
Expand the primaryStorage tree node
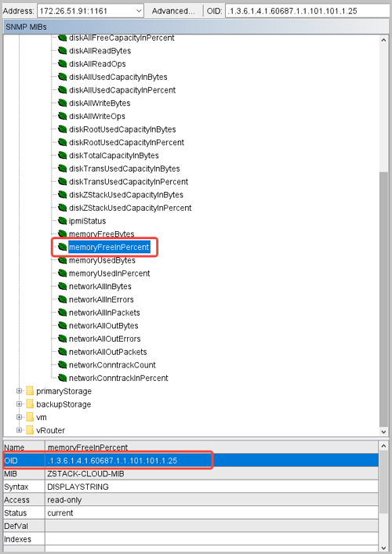(x=19, y=391)
